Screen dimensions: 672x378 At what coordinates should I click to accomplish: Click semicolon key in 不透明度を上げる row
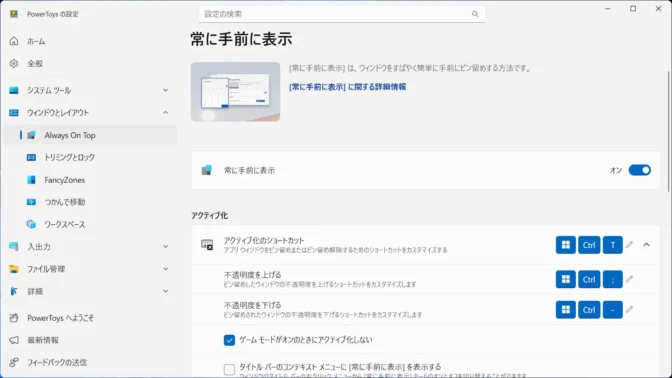(612, 279)
